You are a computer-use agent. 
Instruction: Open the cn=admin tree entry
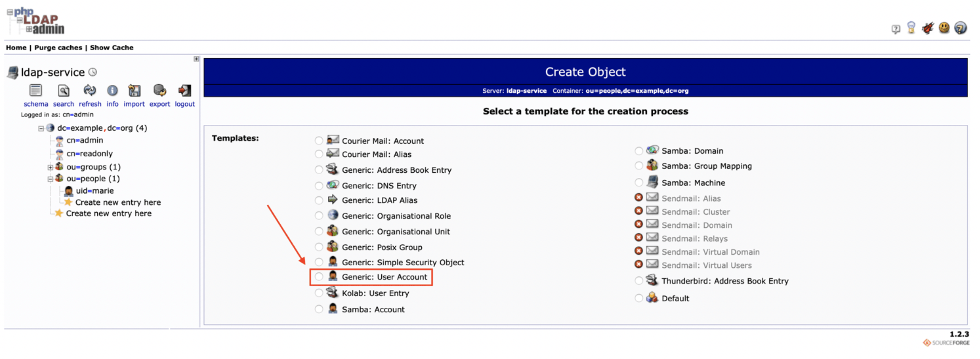85,140
